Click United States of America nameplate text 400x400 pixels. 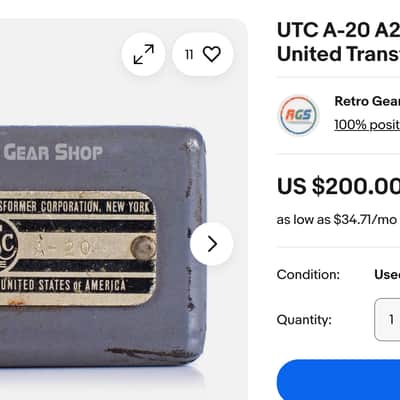coord(63,286)
